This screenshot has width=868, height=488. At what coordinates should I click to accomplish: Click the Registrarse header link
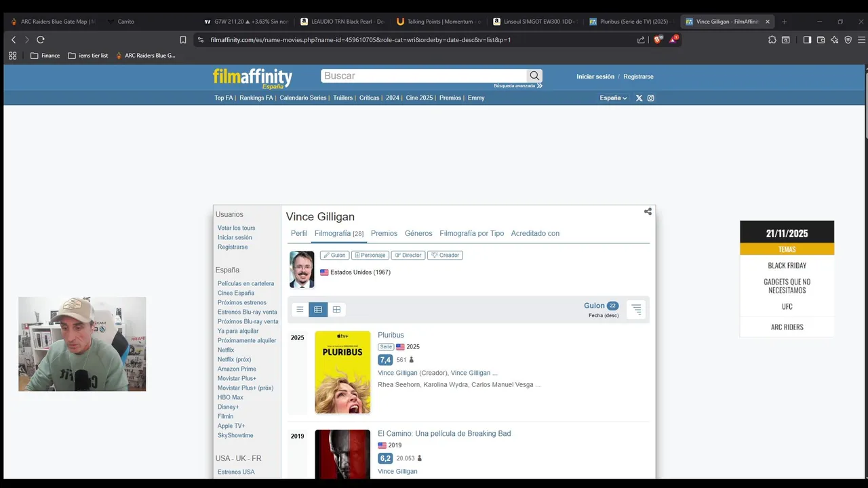click(x=638, y=77)
